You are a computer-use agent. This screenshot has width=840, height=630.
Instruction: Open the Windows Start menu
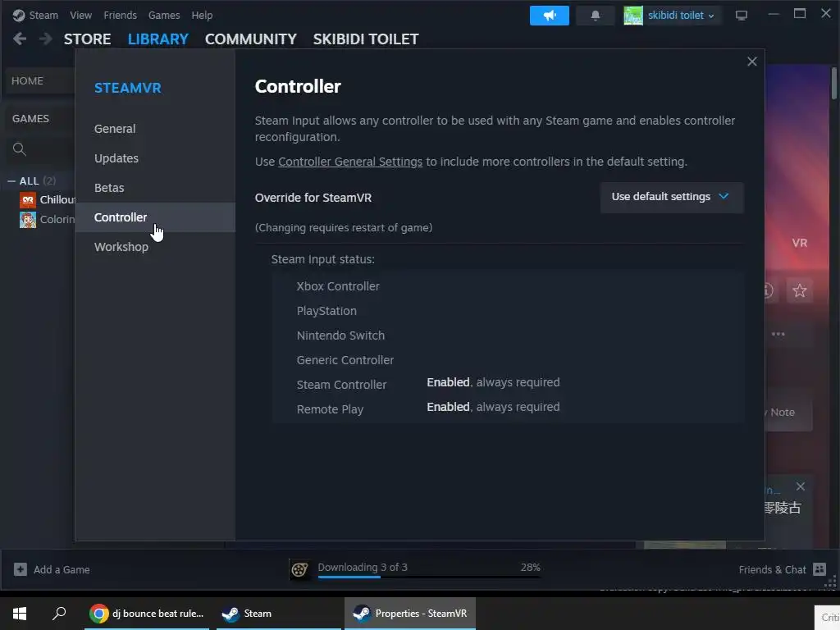(20, 614)
